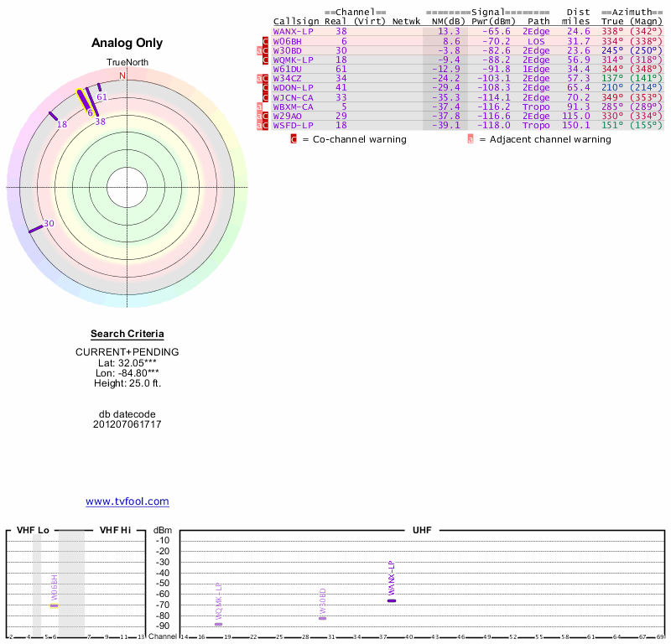Click the WBXM-CA callsign
Screen dimensions: 671x644
pyautogui.click(x=293, y=107)
